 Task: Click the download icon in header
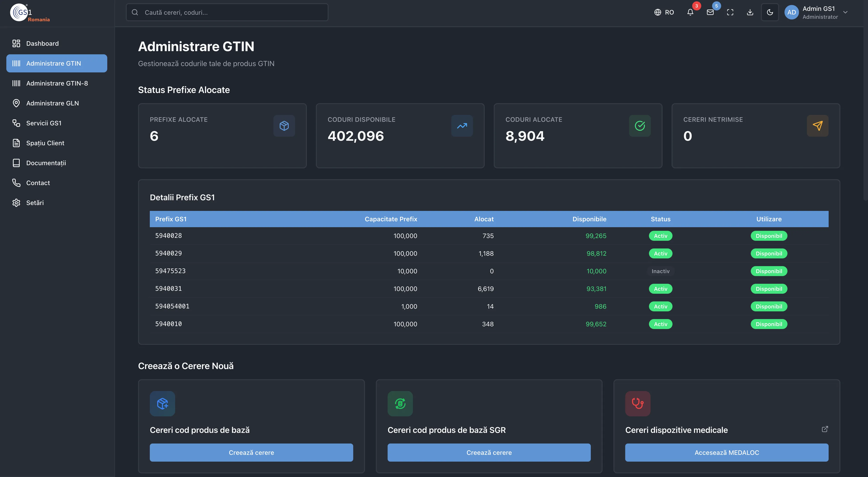point(750,12)
